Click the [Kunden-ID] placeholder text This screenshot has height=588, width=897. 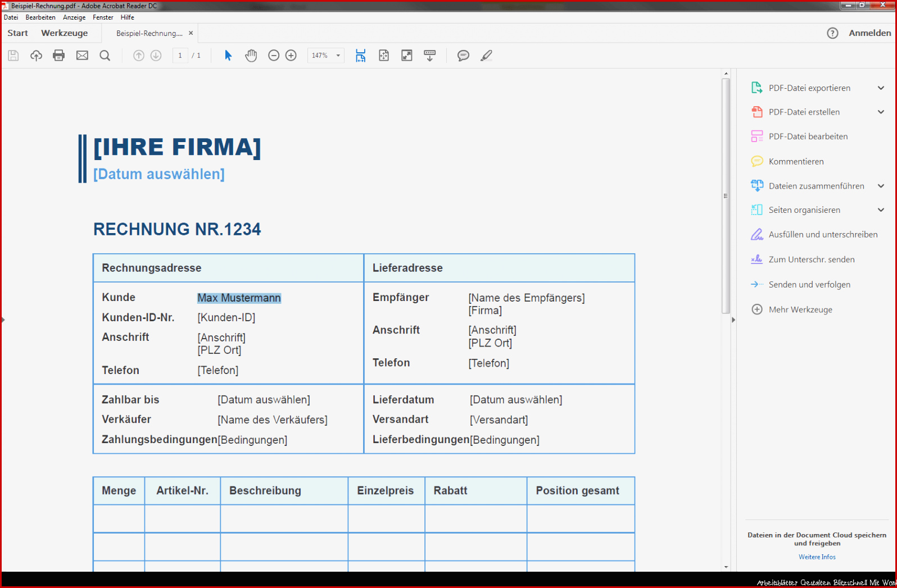tap(226, 318)
